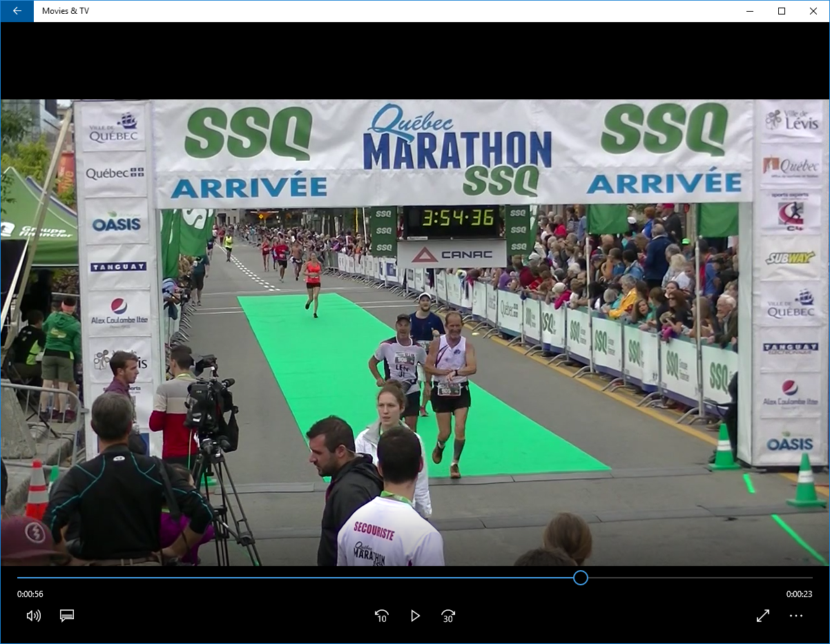Click the remaining time 0:00:23
The width and height of the screenshot is (830, 644).
pyautogui.click(x=799, y=594)
